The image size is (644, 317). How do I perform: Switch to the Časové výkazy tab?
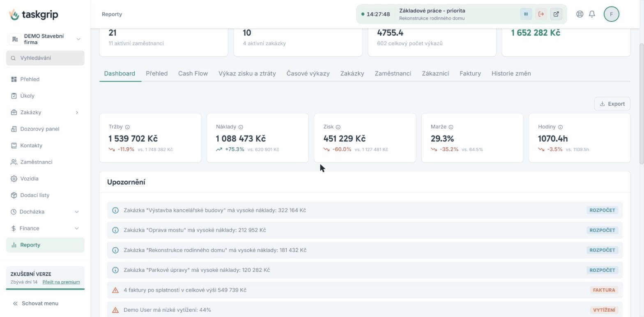click(x=308, y=73)
